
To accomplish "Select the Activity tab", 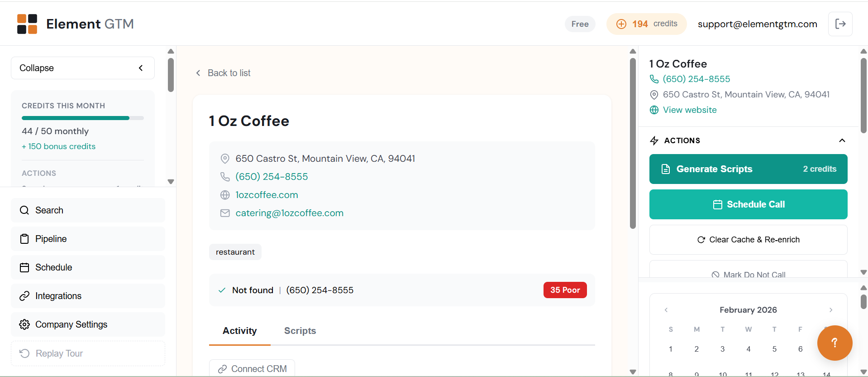I will click(239, 331).
